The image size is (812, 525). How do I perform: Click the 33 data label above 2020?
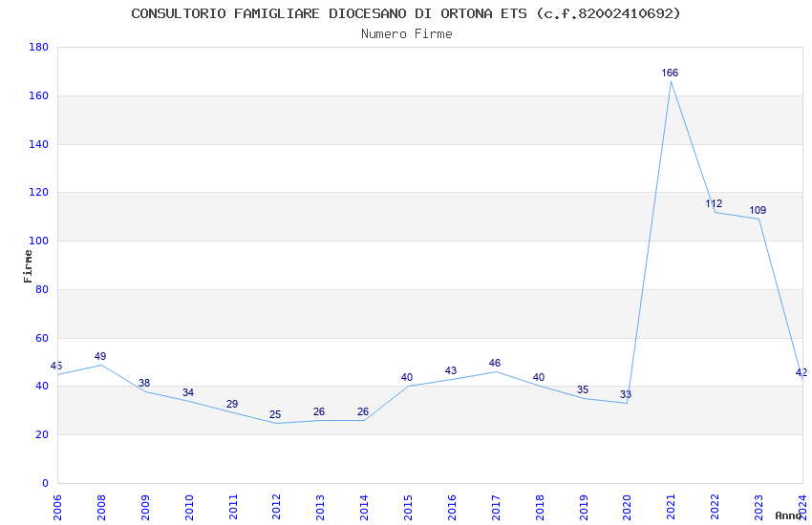tap(626, 394)
